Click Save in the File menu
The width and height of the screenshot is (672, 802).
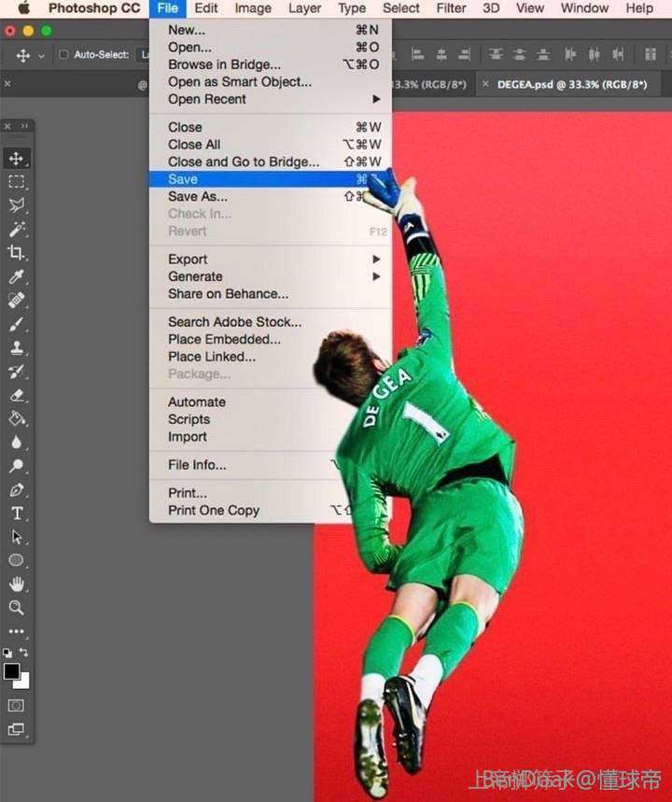183,179
